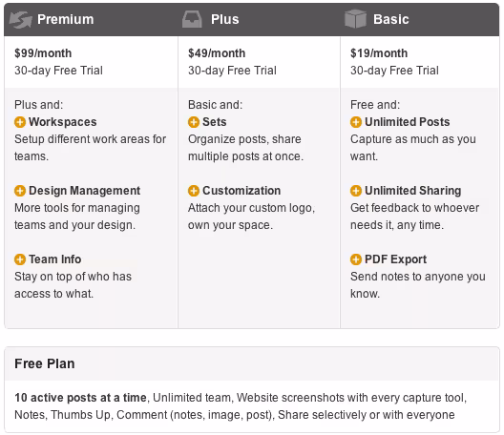
Task: Click the bold 10 active posts text
Action: pyautogui.click(x=81, y=398)
